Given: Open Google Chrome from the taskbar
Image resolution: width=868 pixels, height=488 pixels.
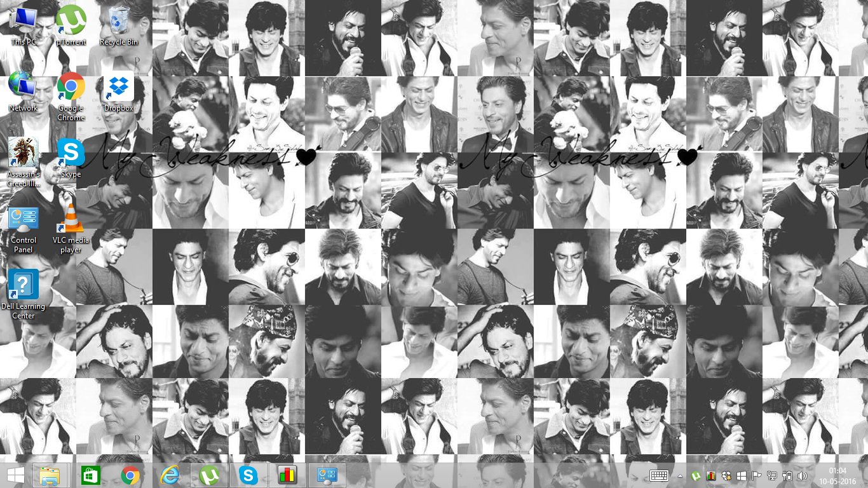Looking at the screenshot, I should click(130, 475).
